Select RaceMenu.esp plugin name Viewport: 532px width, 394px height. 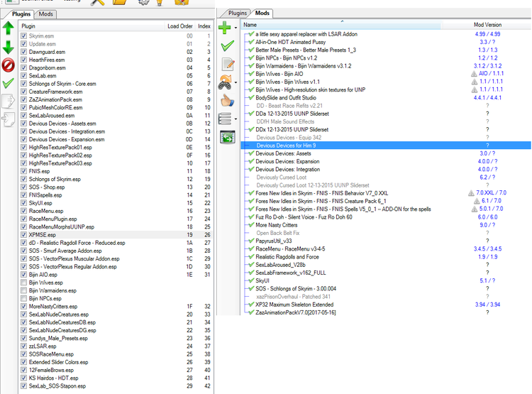click(46, 211)
